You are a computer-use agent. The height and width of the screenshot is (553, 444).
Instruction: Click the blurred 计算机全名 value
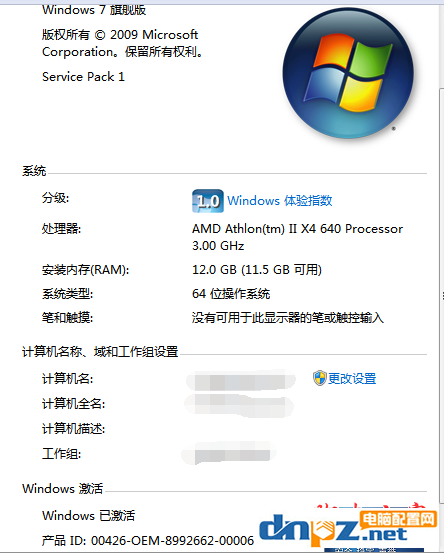point(239,406)
